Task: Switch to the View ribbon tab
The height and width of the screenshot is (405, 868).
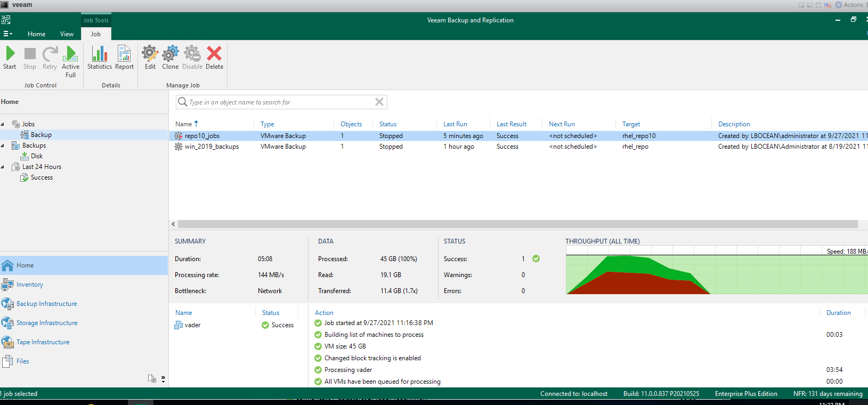Action: (x=67, y=34)
